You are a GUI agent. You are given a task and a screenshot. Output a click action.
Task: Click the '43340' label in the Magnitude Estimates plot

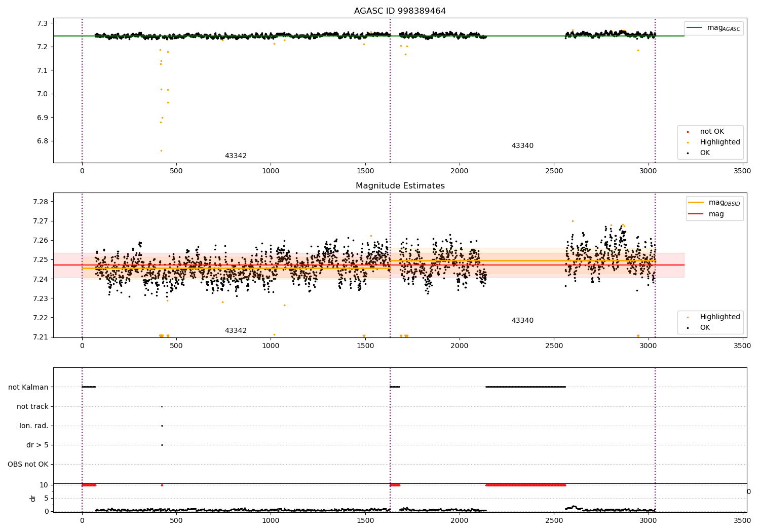tap(522, 321)
